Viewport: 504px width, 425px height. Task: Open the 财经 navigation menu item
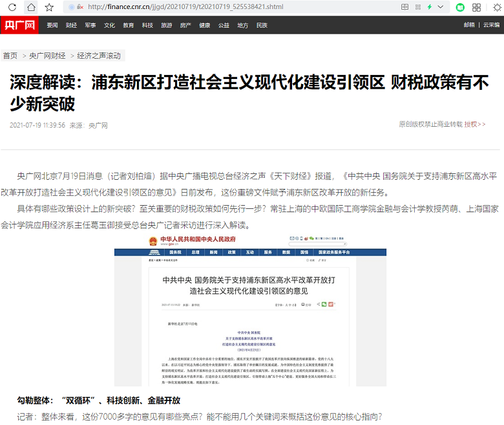[x=71, y=25]
